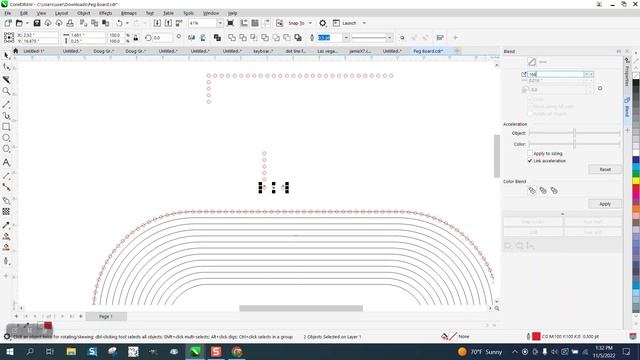The width and height of the screenshot is (640, 360).
Task: Open the arrow beside the Open icon
Action: click(x=27, y=23)
